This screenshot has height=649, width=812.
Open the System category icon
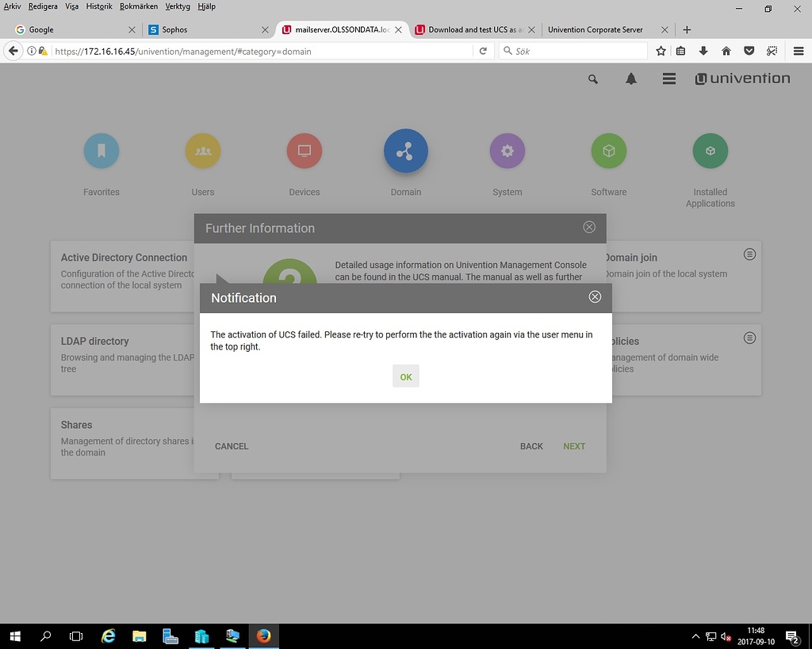(x=507, y=151)
